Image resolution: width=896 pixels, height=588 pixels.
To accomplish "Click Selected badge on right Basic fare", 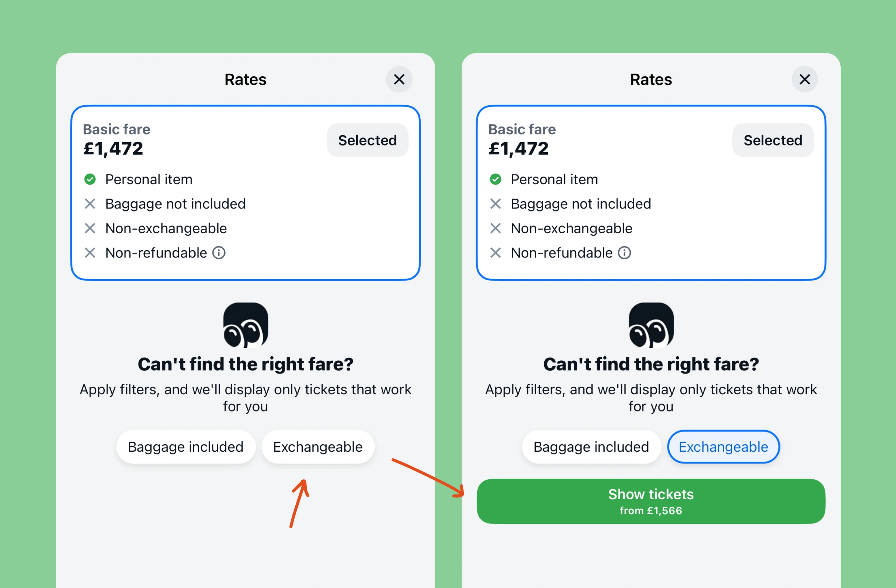I will [x=773, y=140].
